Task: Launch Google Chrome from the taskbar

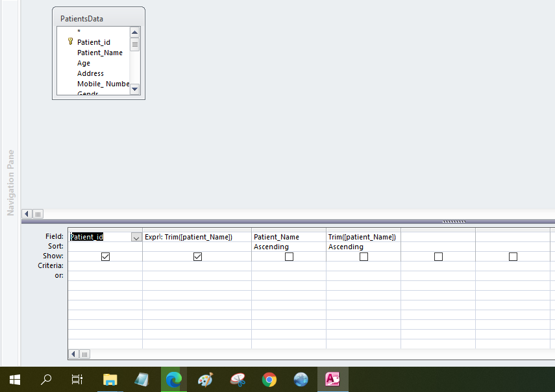Action: (269, 380)
